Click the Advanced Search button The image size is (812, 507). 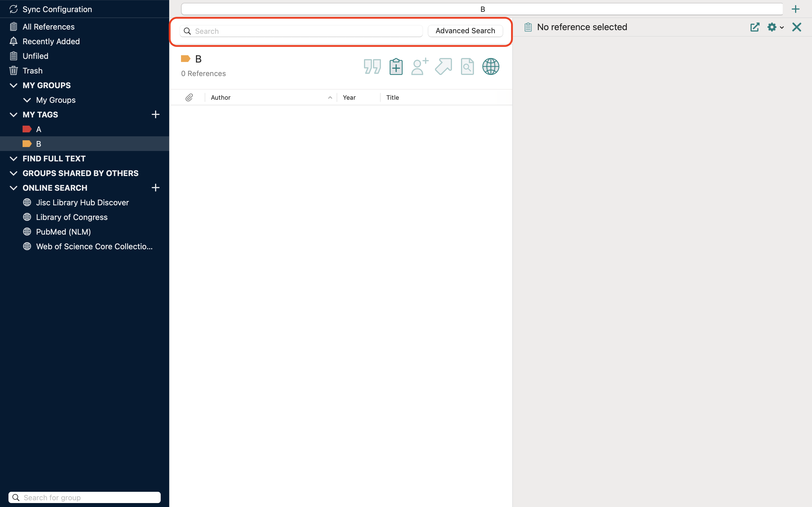click(465, 31)
